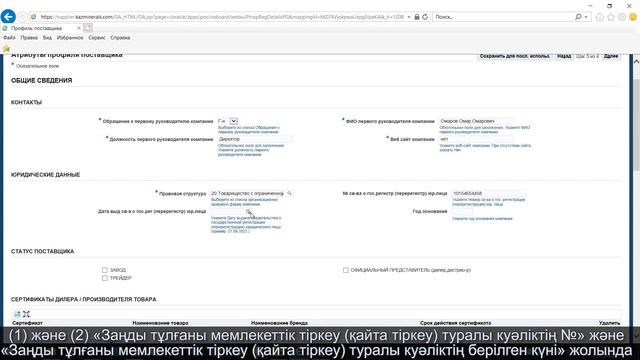
Task: Click the browser Back arrow button
Action: 8,17
